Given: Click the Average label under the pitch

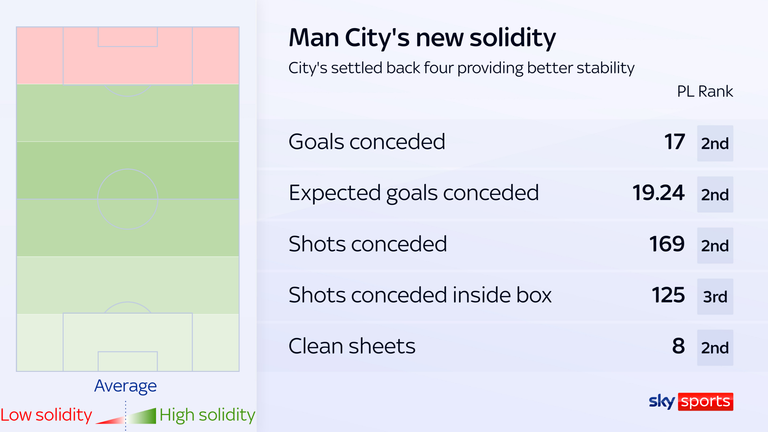Looking at the screenshot, I should pos(125,386).
